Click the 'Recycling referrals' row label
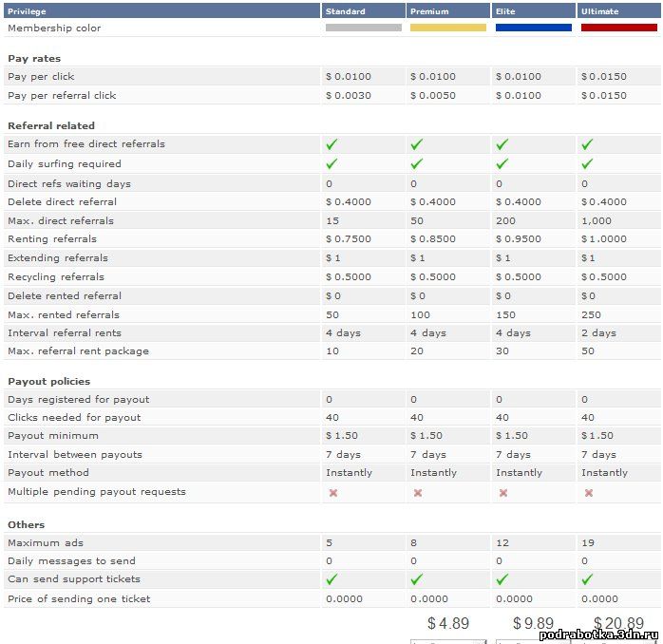663x644 pixels. pyautogui.click(x=56, y=277)
